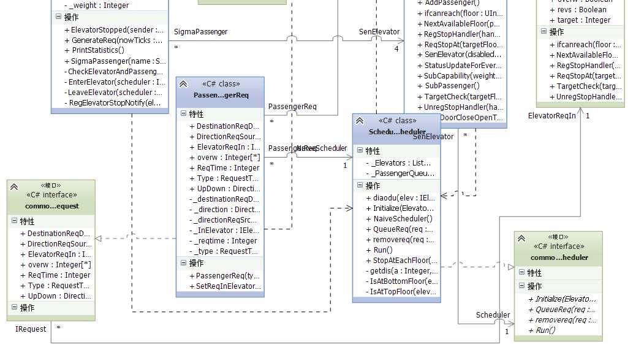This screenshot has height=347, width=644.
Task: Collapse 特性 section in Passen...gerReq class
Action: 184,113
